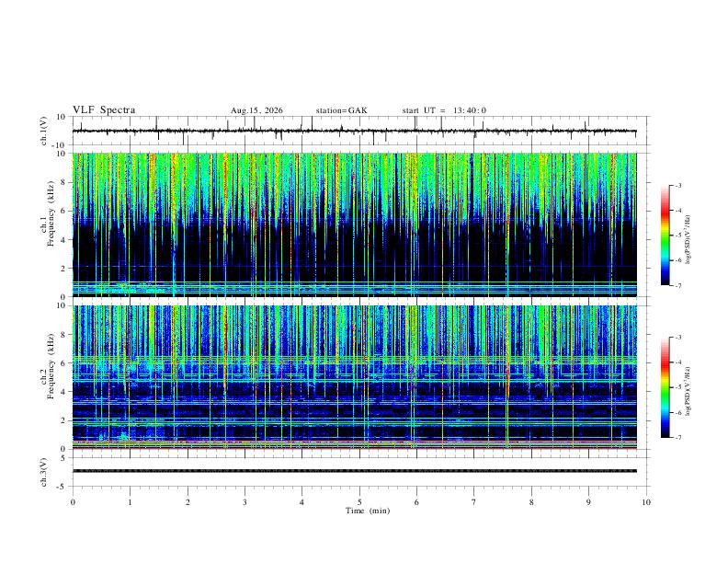Click the 10 minute tick on time axis
The image size is (728, 563).
(646, 502)
